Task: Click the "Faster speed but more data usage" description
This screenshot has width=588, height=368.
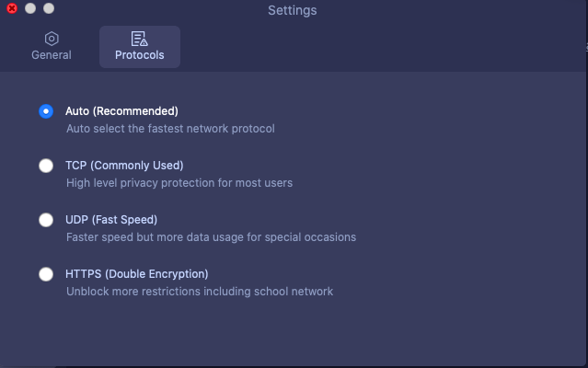Action: [x=211, y=237]
